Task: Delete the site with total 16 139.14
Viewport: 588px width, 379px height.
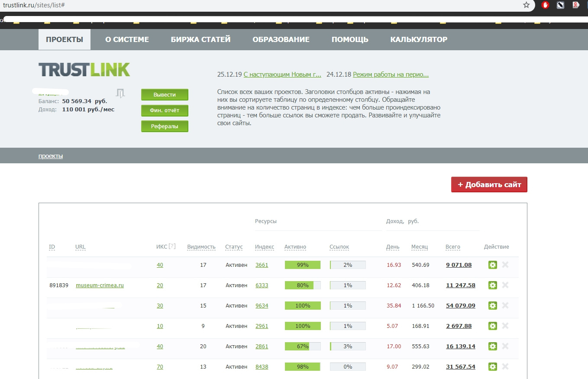Action: coord(505,346)
